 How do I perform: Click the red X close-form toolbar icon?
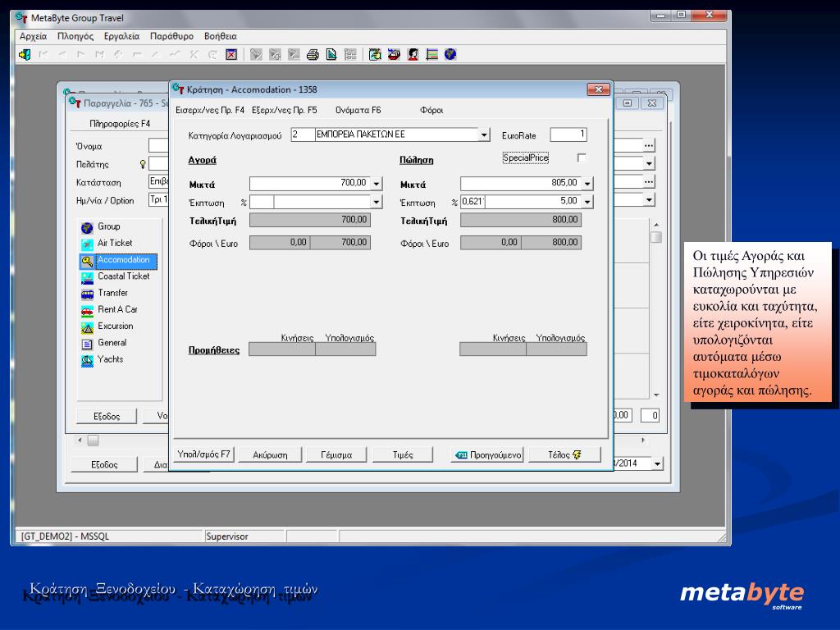(231, 54)
